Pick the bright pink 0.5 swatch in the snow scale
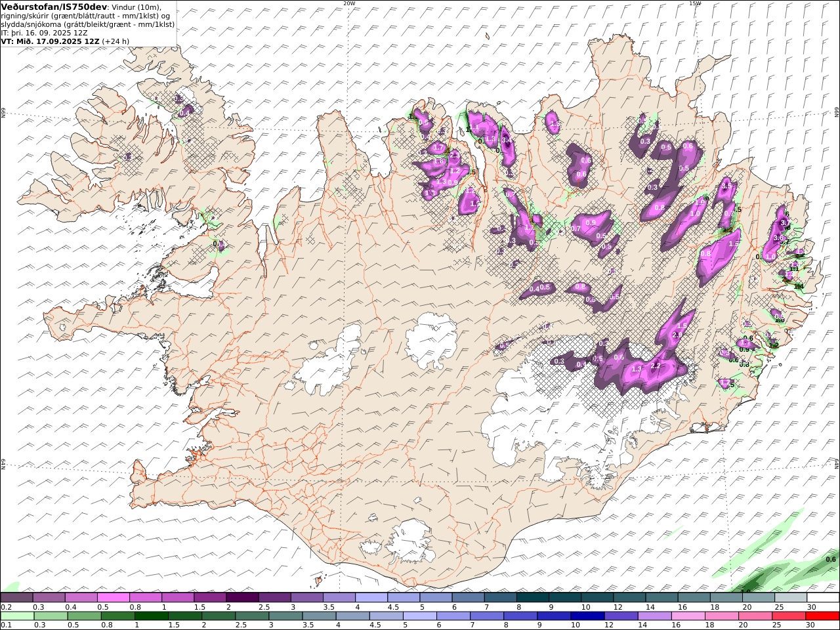Viewport: 840px width, 630px height. point(113,598)
